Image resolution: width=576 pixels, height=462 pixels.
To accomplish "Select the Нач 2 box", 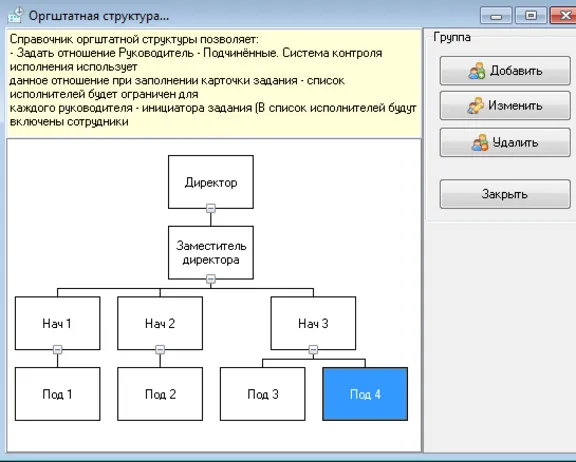I will 160,323.
